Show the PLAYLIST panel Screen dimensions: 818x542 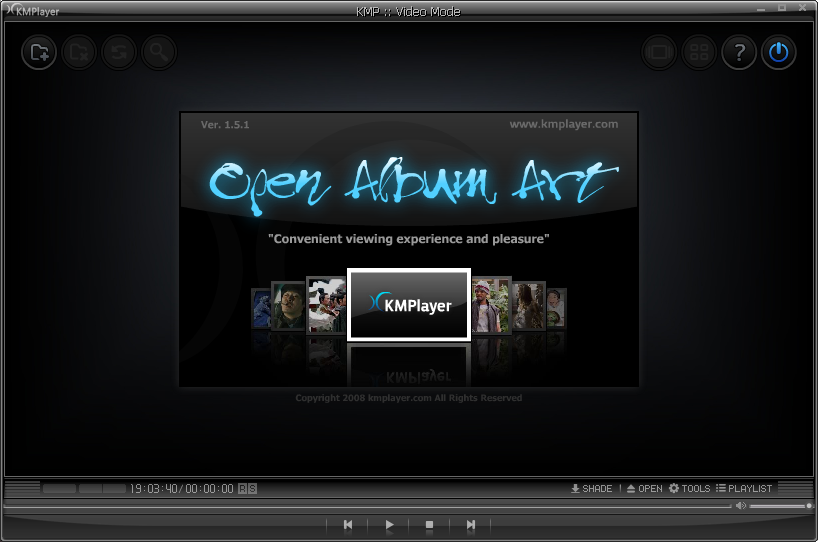[x=744, y=488]
